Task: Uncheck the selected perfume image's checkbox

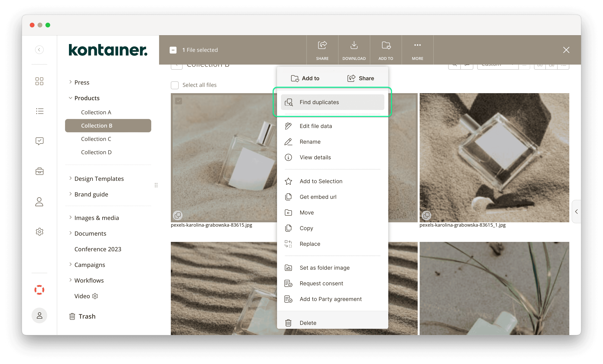Action: click(179, 101)
